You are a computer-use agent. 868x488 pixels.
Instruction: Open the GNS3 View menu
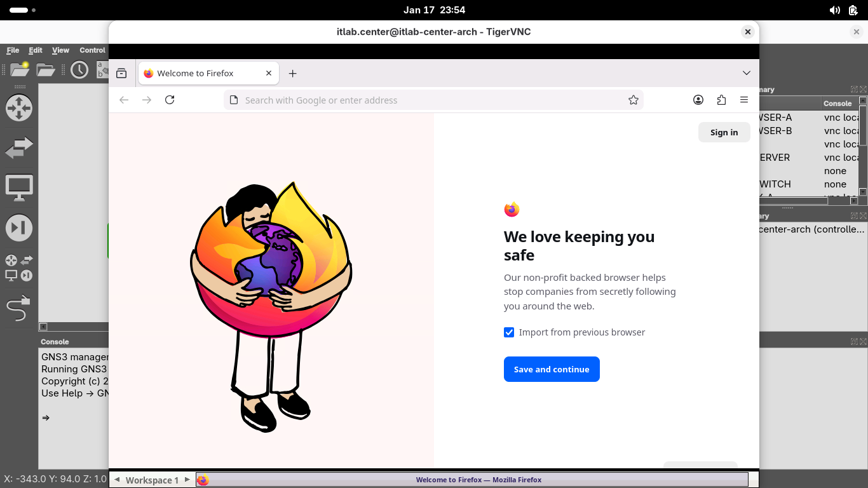60,50
